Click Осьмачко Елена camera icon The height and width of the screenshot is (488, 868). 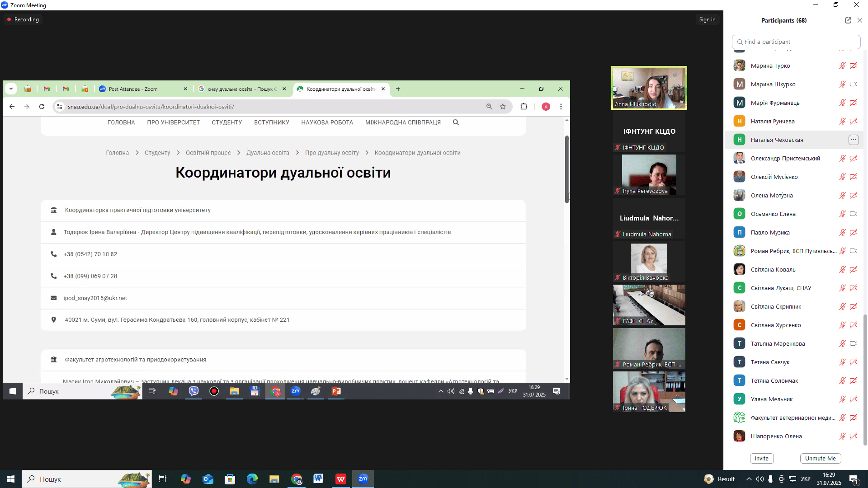[x=854, y=214]
